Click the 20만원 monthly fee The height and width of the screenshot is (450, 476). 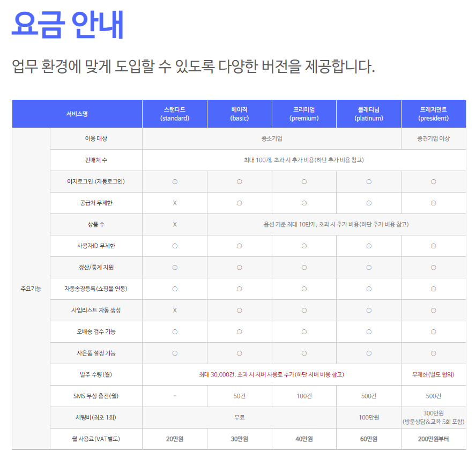[175, 439]
